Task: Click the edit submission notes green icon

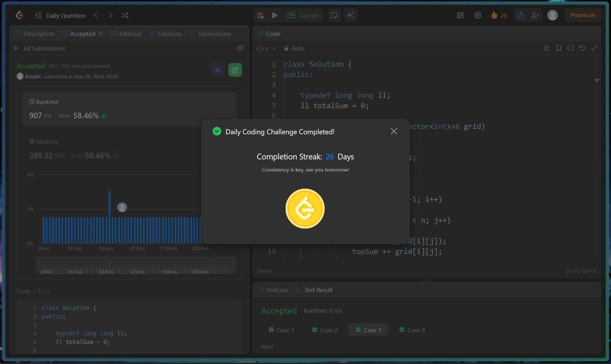Action: [235, 70]
